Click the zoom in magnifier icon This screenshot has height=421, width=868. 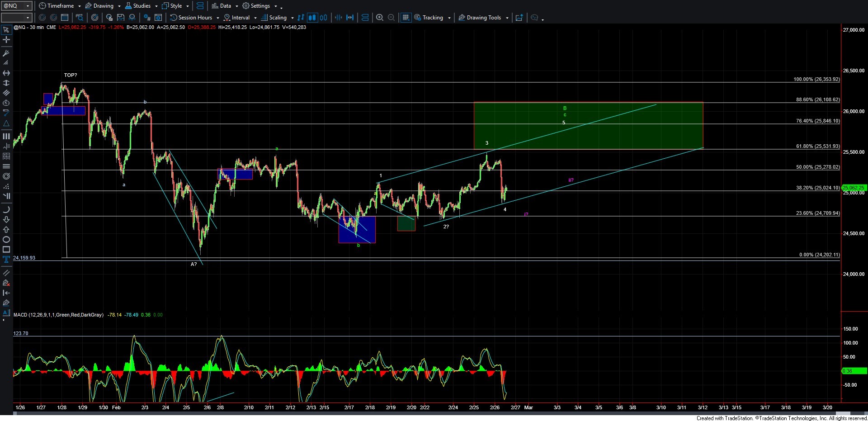[x=380, y=18]
